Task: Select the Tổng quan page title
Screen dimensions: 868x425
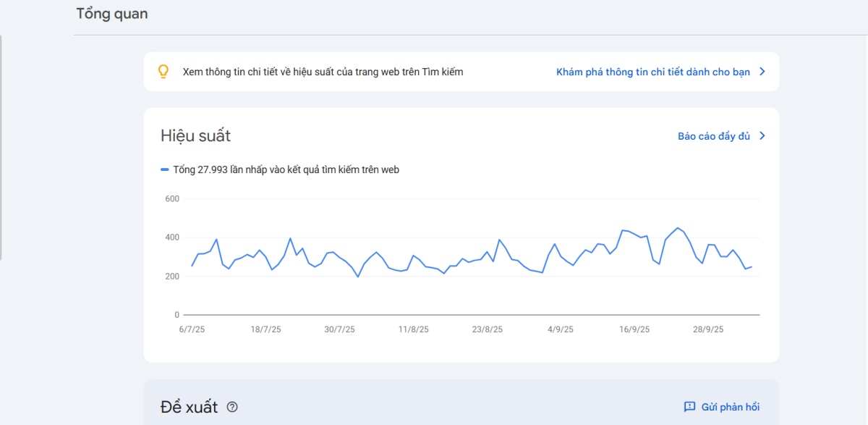Action: pos(112,14)
